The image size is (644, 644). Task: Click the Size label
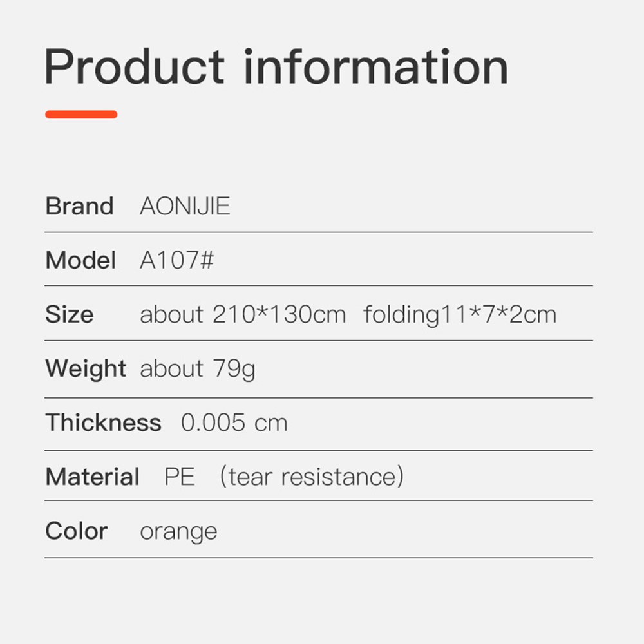[69, 315]
